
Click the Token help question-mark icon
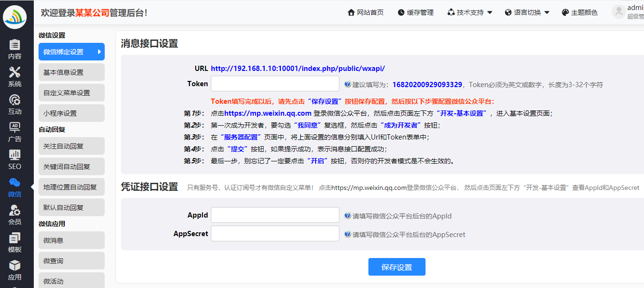tap(347, 84)
